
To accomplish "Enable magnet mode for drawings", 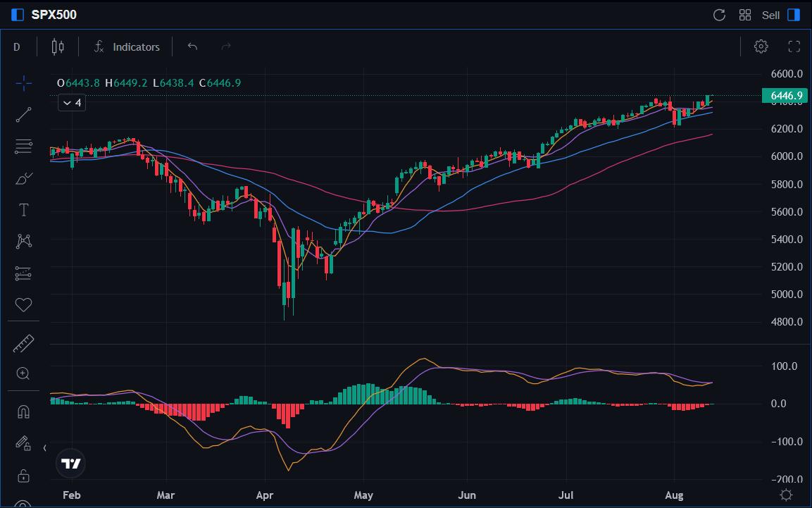I will pos(23,412).
